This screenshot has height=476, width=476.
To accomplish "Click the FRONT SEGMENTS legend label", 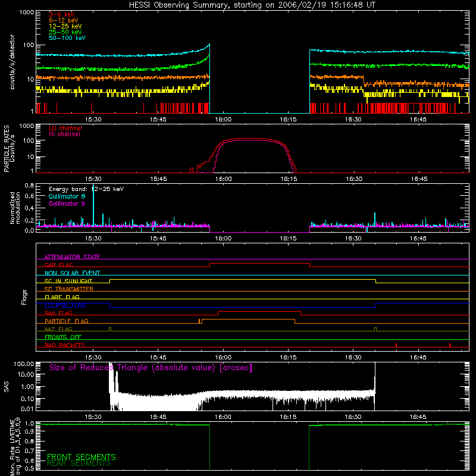I will [82, 457].
